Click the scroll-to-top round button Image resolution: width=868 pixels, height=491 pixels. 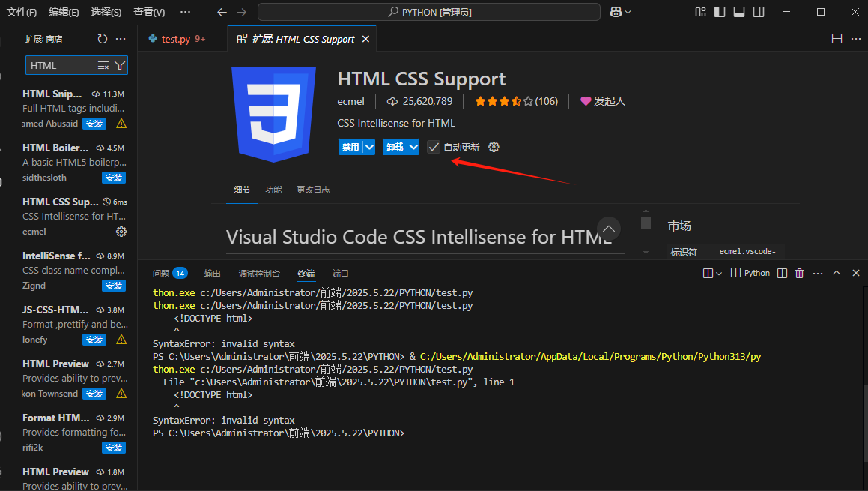point(609,229)
